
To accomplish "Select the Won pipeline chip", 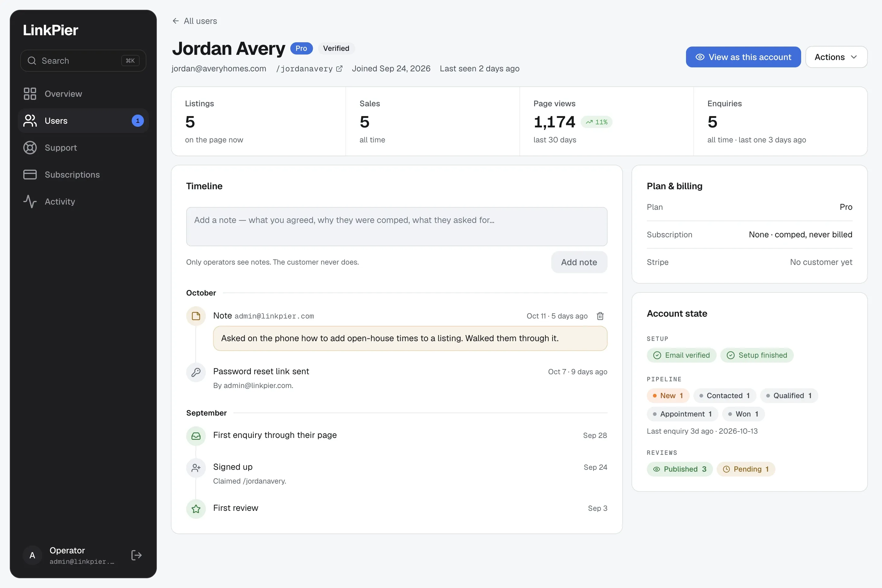I will (x=743, y=414).
